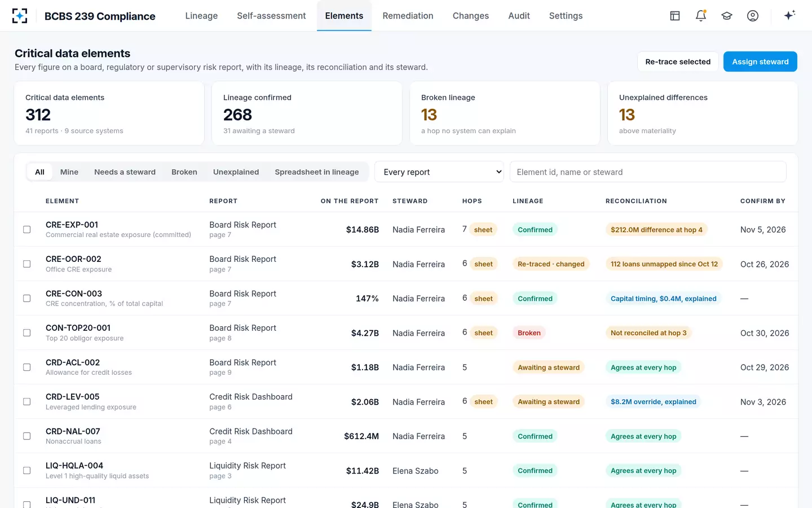
Task: Click the $8.2M override, explained badge
Action: pos(653,401)
